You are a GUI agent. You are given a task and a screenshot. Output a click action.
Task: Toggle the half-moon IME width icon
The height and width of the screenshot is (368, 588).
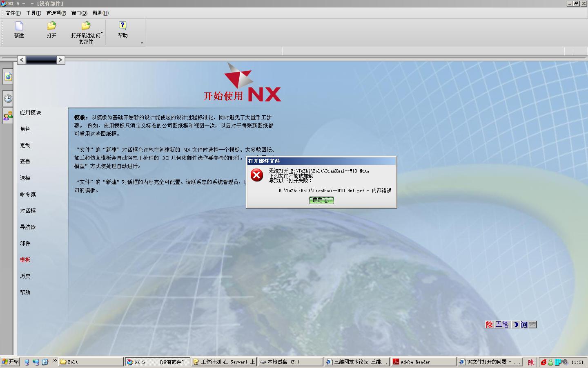pyautogui.click(x=516, y=324)
